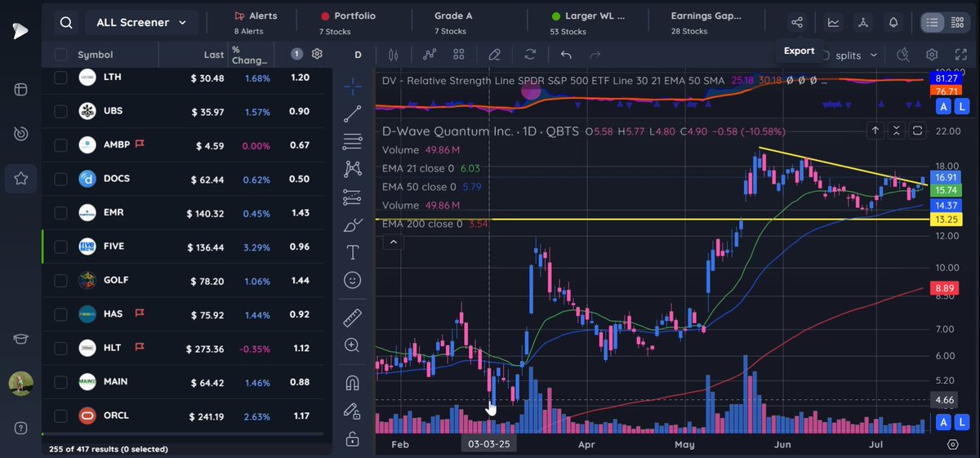Open the horizontal lines drawing tool
Viewport: 980px width, 458px height.
tap(353, 141)
